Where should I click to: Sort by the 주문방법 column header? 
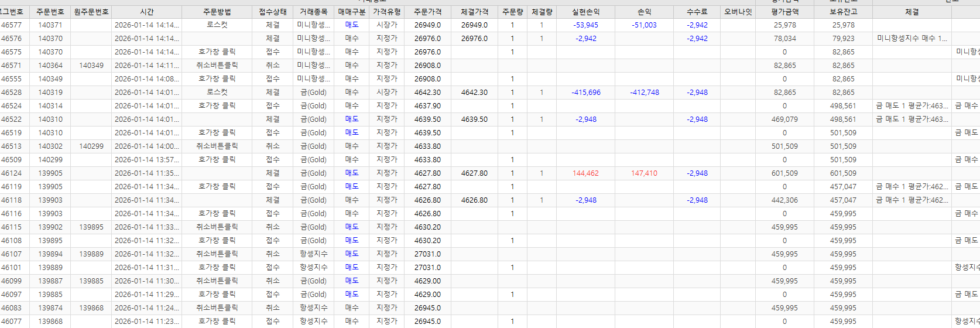[217, 12]
